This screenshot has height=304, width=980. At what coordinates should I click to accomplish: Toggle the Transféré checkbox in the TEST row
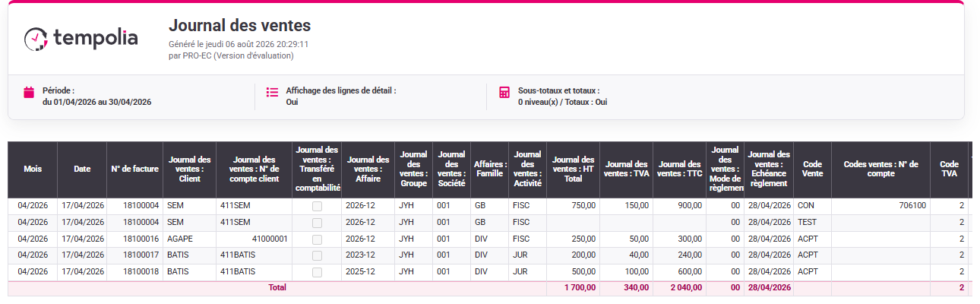coord(317,223)
